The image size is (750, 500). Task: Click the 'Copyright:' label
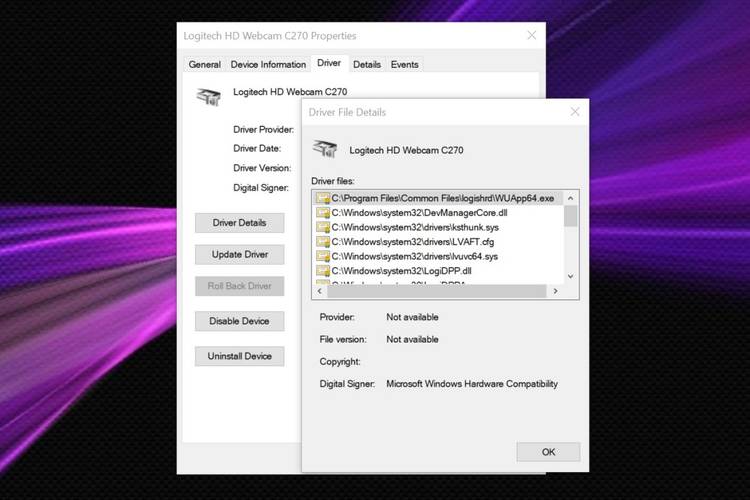(340, 362)
